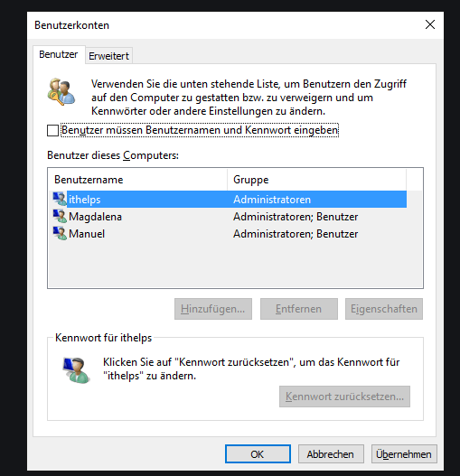Viewport: 460px width, 476px height.
Task: Switch to the Erweitert tab
Action: coord(108,56)
